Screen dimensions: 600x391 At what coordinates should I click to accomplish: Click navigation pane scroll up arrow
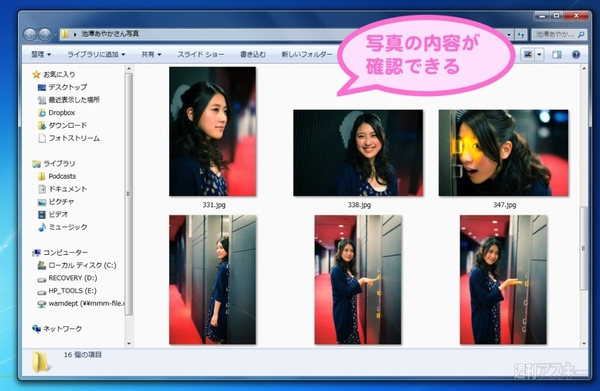pos(129,69)
